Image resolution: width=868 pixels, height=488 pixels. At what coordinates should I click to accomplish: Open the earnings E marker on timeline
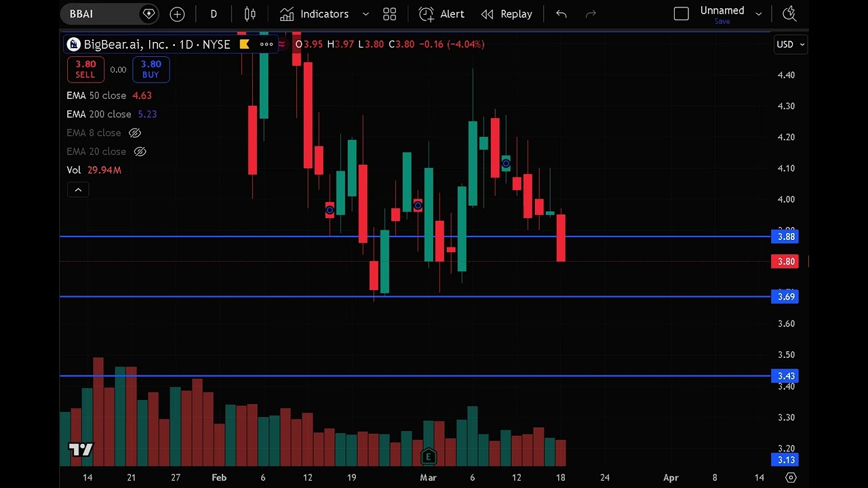[x=428, y=456]
